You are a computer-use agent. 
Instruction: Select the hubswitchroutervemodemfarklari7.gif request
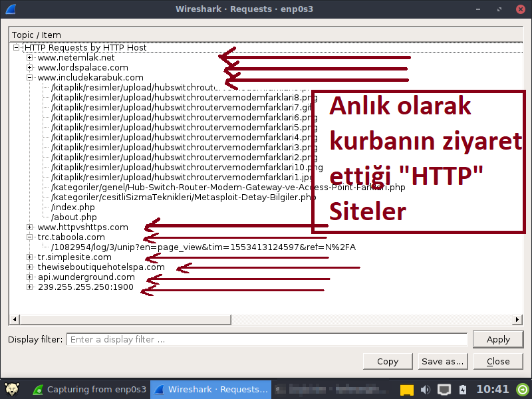182,107
